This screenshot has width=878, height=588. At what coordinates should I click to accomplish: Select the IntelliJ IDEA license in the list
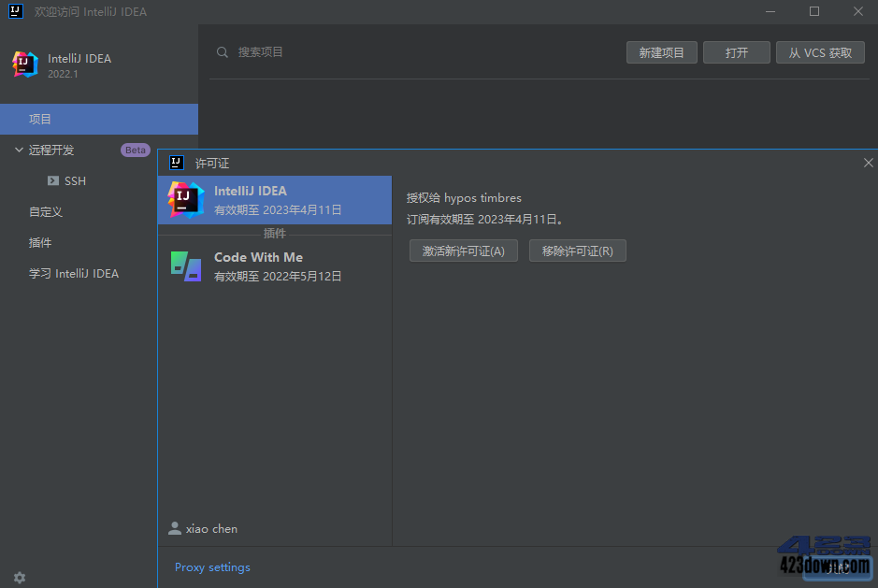(274, 199)
